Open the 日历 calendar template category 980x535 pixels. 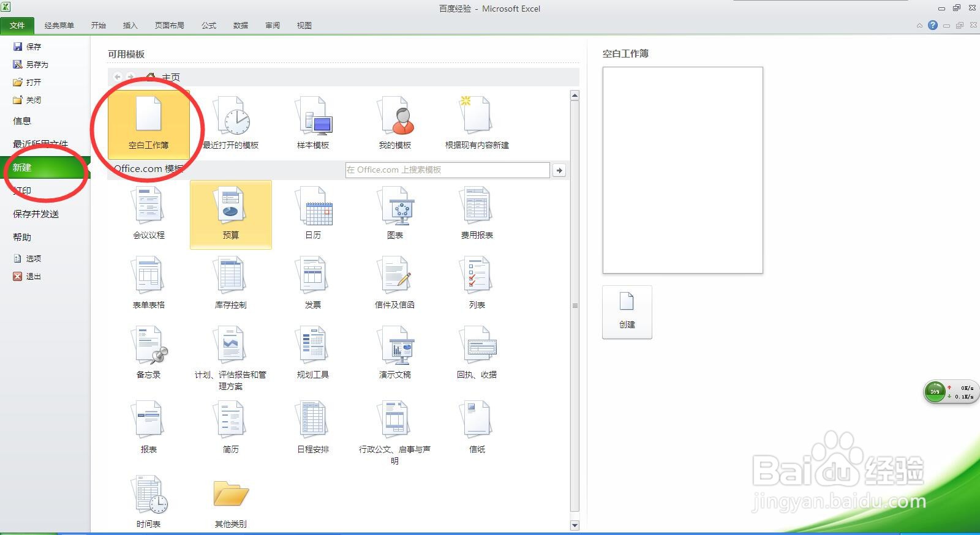313,214
